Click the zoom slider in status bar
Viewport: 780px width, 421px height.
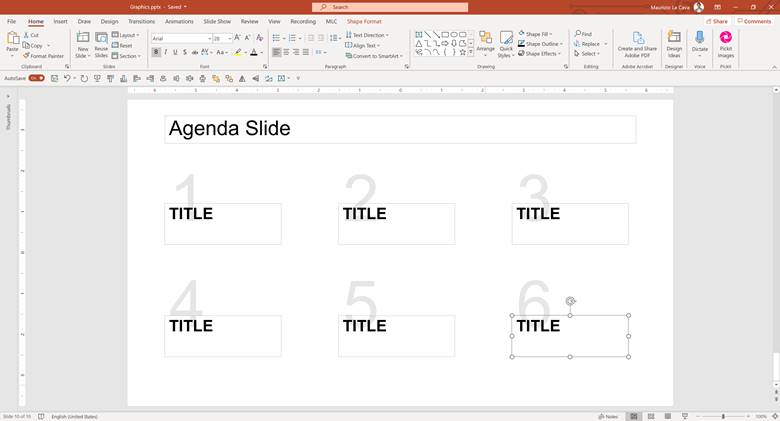723,416
